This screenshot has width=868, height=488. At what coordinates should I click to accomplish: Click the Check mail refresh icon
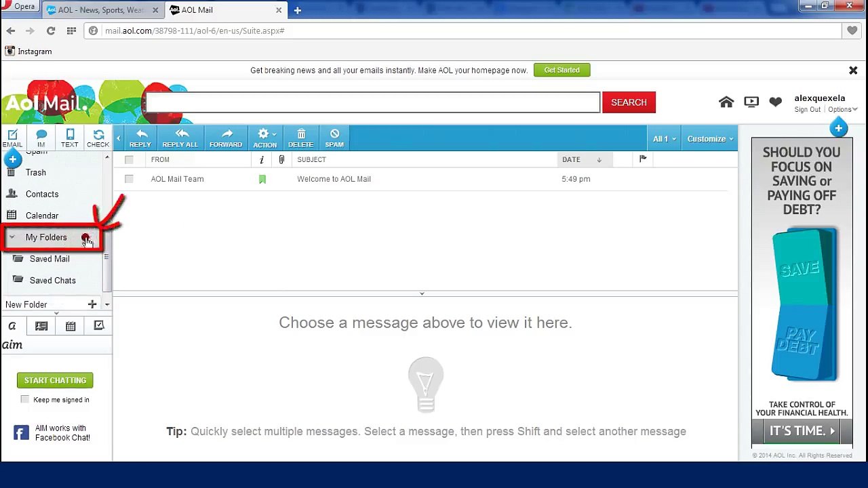(x=98, y=138)
